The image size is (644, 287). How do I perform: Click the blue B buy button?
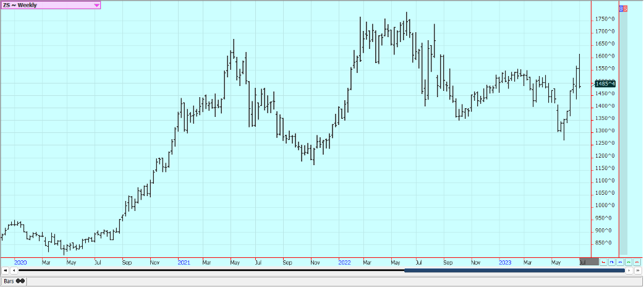(x=621, y=8)
